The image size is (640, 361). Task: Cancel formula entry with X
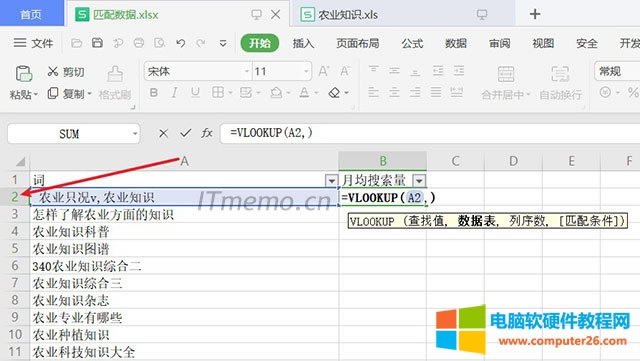tap(163, 133)
